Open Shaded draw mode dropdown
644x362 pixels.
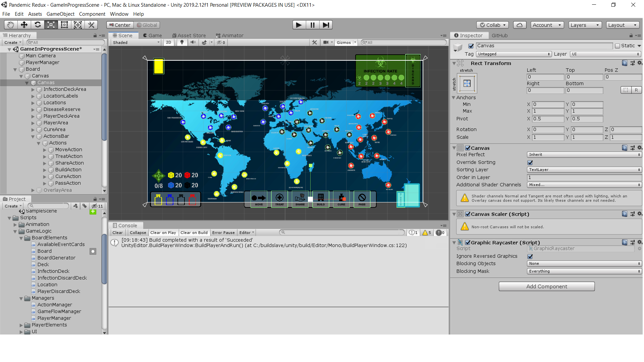136,42
